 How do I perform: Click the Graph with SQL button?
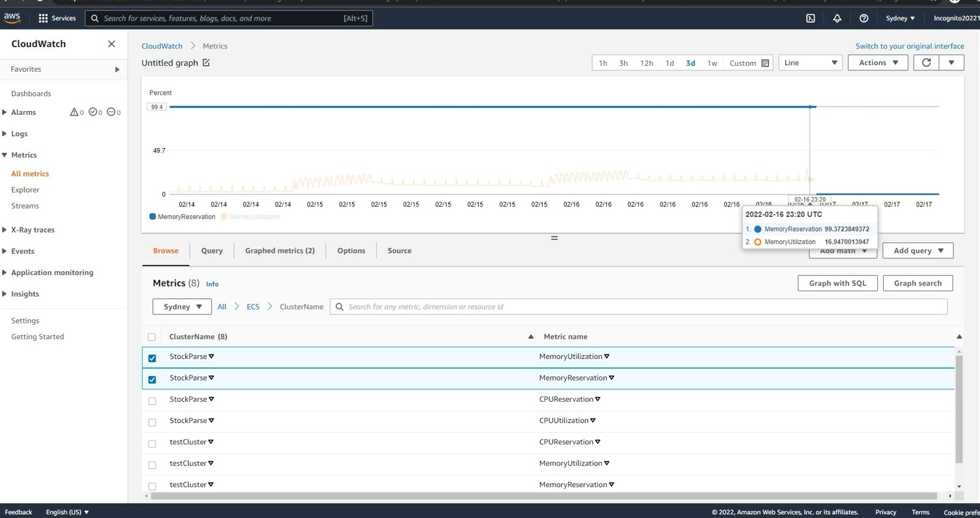(x=838, y=283)
